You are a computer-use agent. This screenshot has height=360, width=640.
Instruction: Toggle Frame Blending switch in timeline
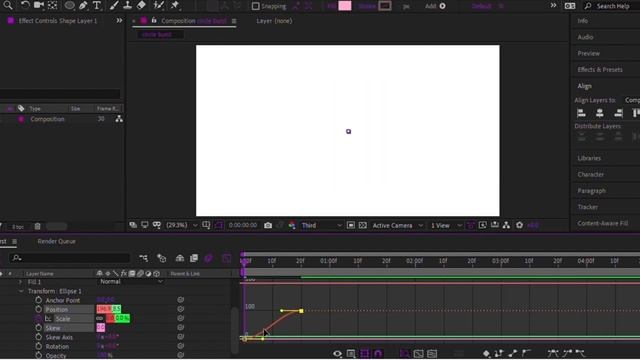click(194, 258)
